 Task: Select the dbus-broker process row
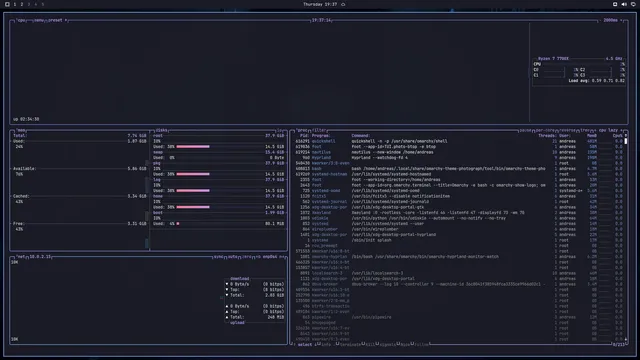tap(459, 284)
